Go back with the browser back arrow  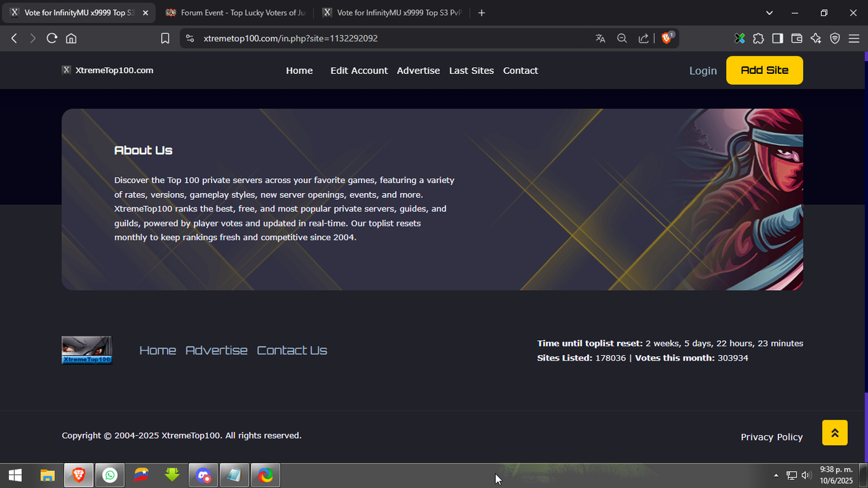tap(14, 39)
